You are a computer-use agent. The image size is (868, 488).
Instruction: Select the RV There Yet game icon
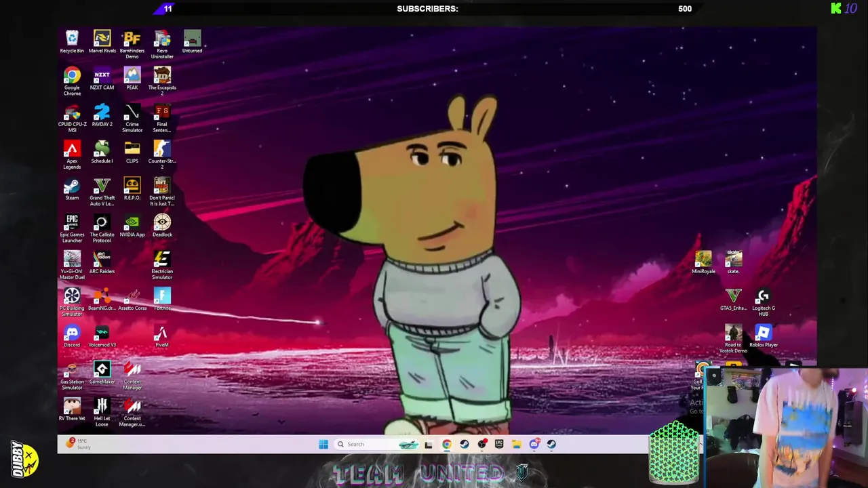[x=72, y=409]
